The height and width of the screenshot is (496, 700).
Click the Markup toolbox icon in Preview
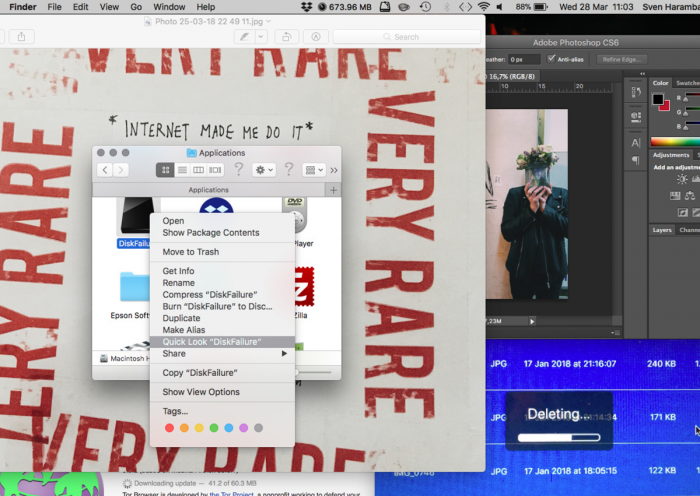316,37
